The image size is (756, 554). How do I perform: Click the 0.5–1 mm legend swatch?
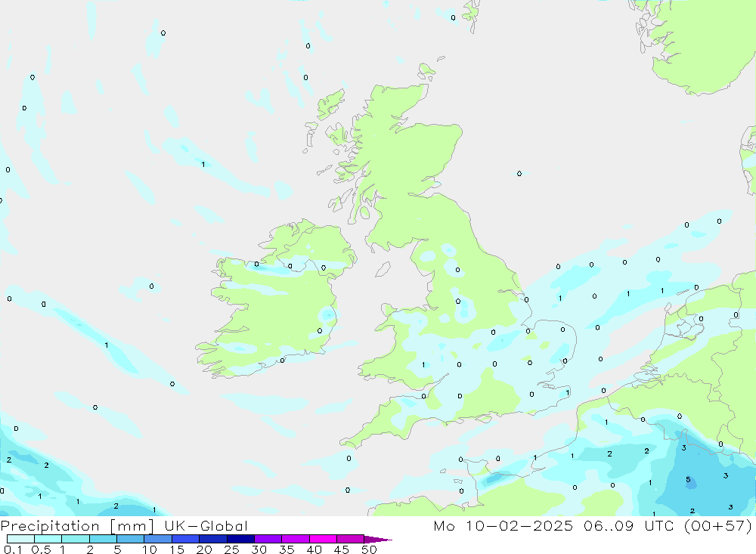[48, 539]
